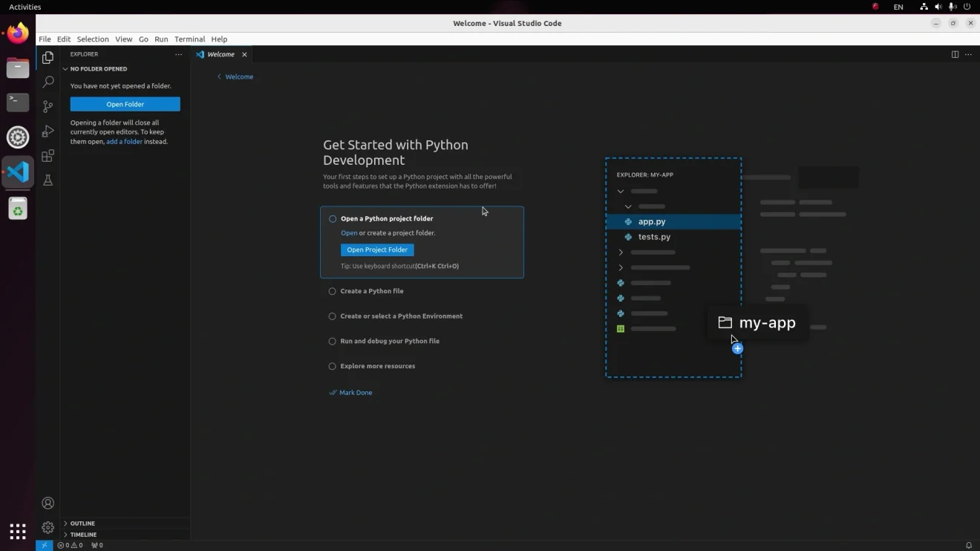The image size is (980, 551).
Task: Open the Run menu
Action: click(x=161, y=39)
